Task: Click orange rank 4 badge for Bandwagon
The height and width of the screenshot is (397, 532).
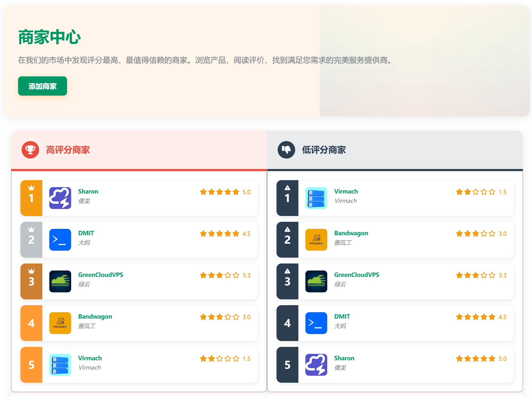Action: (x=31, y=323)
